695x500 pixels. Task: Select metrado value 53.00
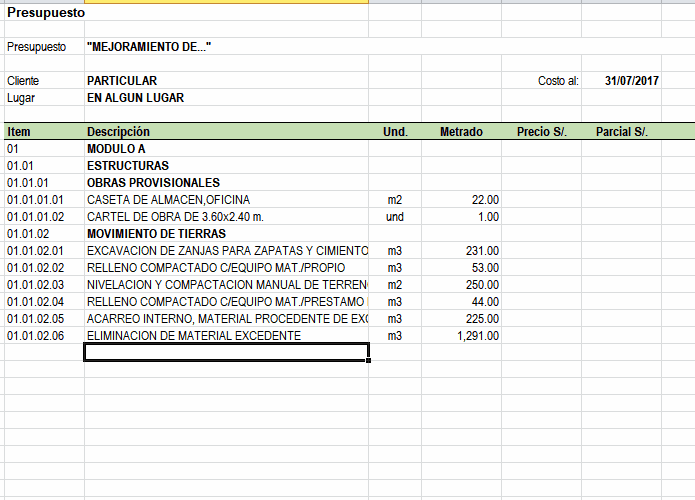tap(461, 268)
